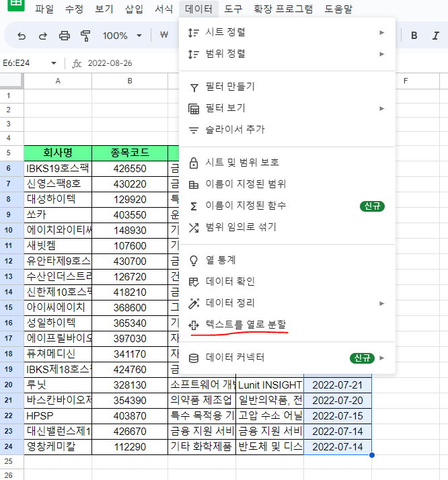This screenshot has width=448, height=480.
Task: Click the 종목코드 header cell
Action: click(x=130, y=153)
